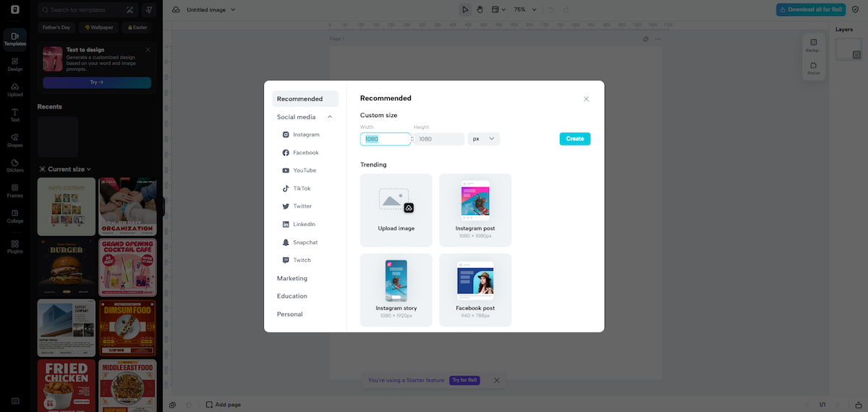Collapse the Social media category
Image resolution: width=868 pixels, height=412 pixels.
click(x=330, y=117)
